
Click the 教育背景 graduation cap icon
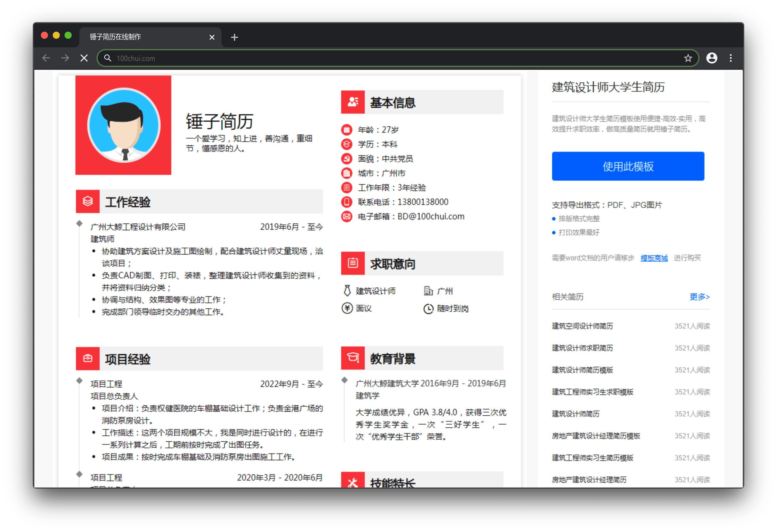(x=353, y=357)
